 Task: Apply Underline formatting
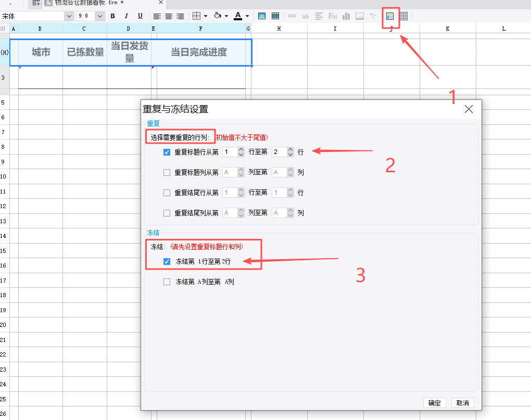[140, 16]
